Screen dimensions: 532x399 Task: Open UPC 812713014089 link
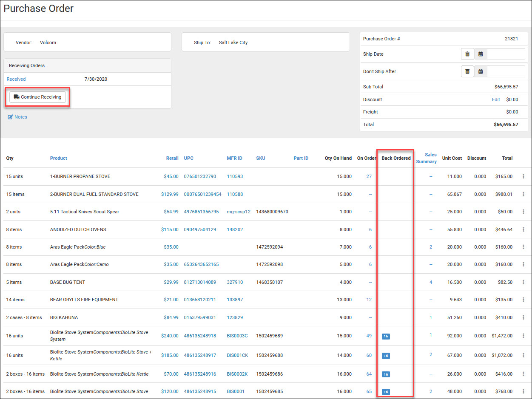click(200, 282)
